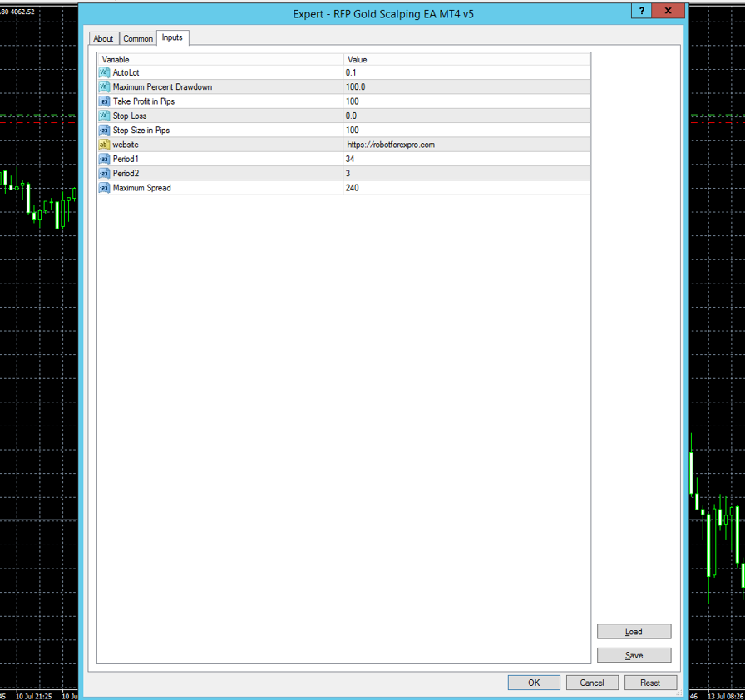Click the Cancel button

coord(592,683)
